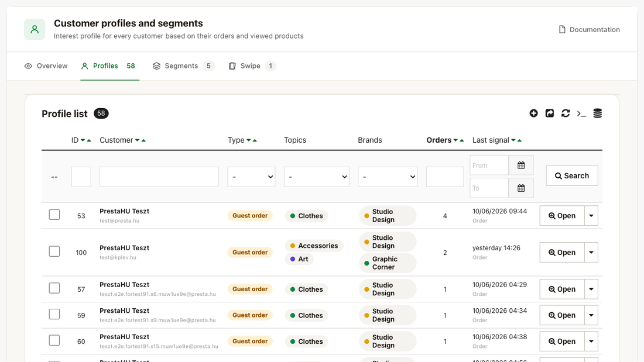
Task: Click Guest order badge for profile 53
Action: (250, 215)
